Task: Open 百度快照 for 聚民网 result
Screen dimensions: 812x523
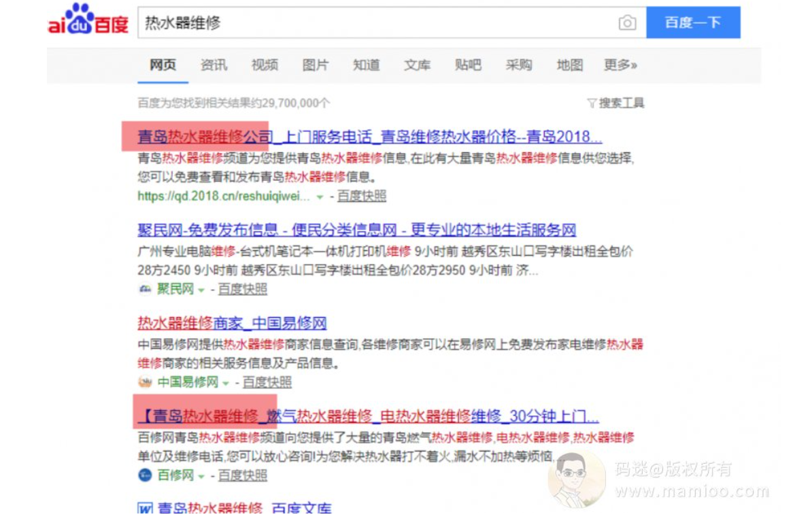Action: [242, 289]
